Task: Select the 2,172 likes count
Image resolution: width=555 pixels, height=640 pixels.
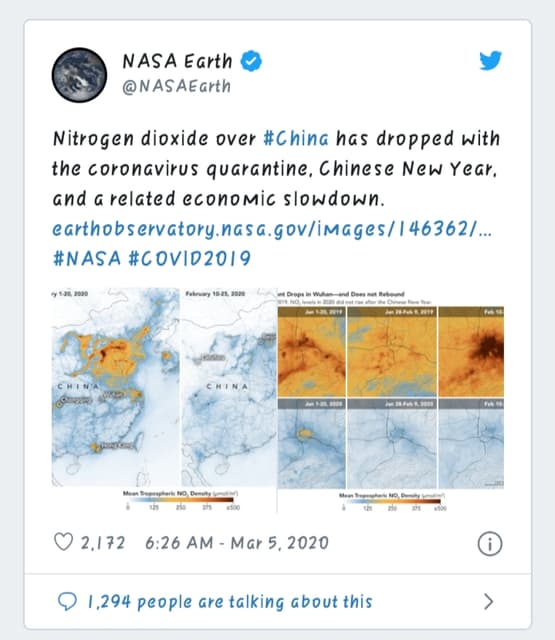Action: (x=102, y=543)
